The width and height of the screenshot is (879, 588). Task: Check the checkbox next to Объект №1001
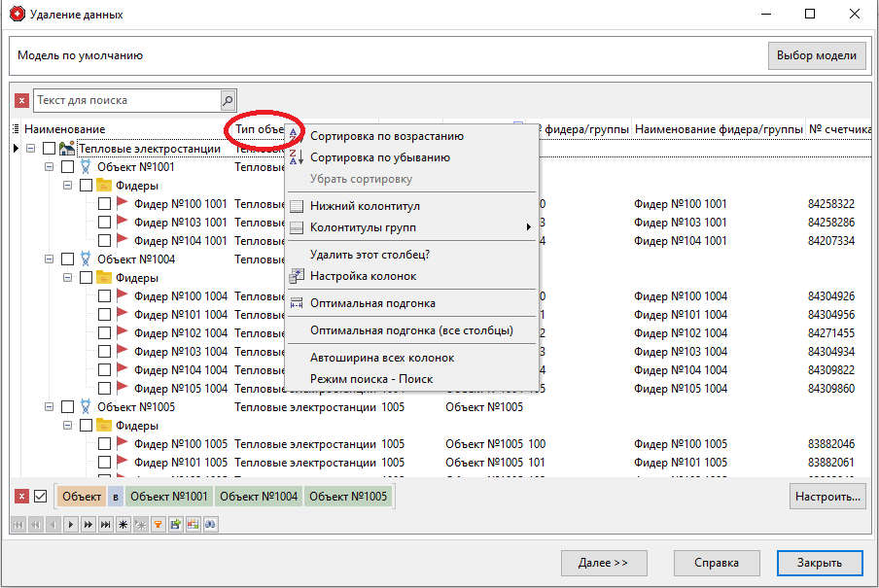click(65, 166)
